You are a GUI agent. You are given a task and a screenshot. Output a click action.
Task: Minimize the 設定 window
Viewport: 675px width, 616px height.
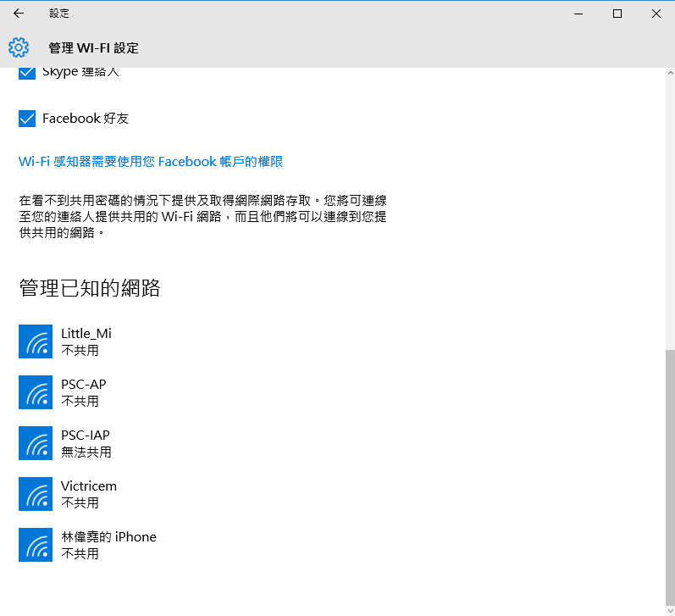pyautogui.click(x=579, y=14)
